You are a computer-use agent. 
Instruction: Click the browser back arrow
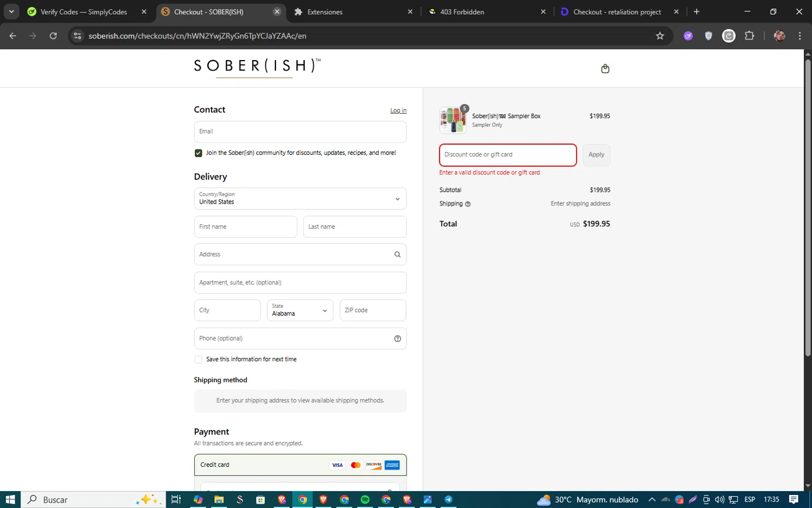tap(13, 36)
